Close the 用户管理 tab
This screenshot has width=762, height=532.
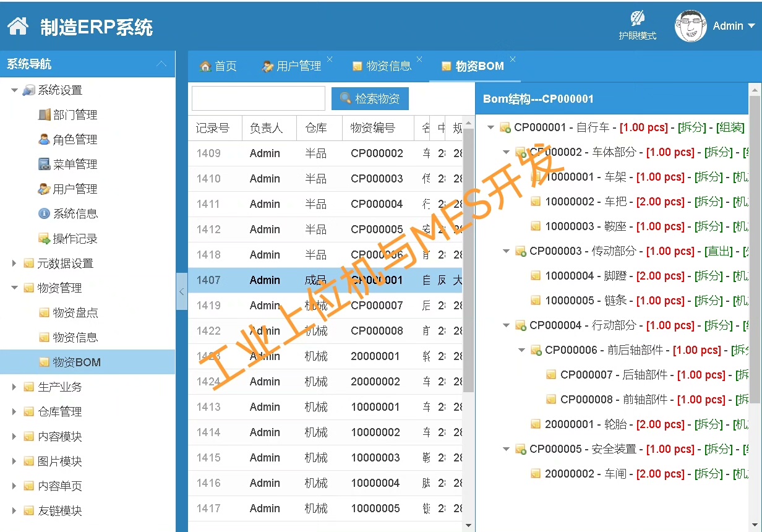click(x=330, y=59)
